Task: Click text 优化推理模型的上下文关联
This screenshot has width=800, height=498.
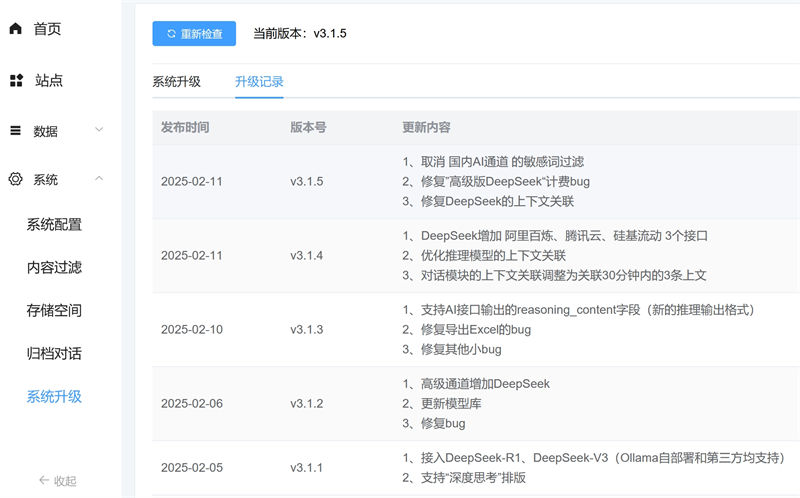Action: tap(493, 256)
